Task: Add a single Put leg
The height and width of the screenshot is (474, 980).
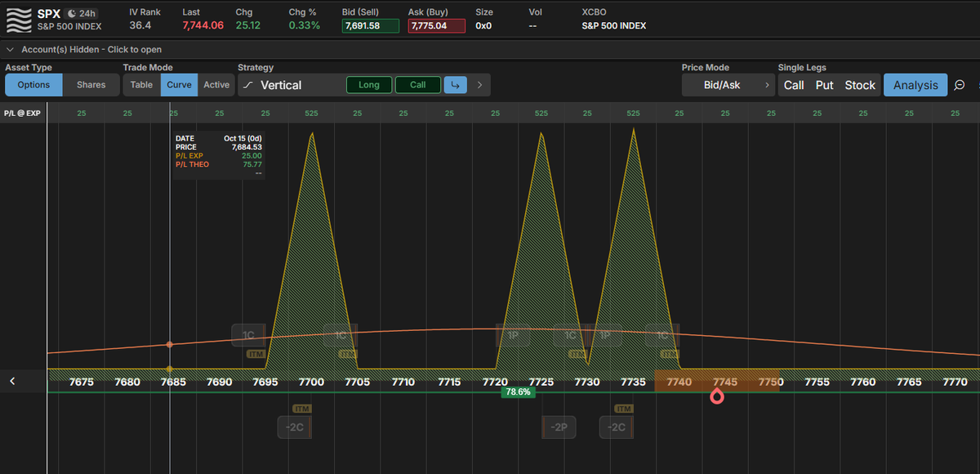Action: tap(825, 85)
